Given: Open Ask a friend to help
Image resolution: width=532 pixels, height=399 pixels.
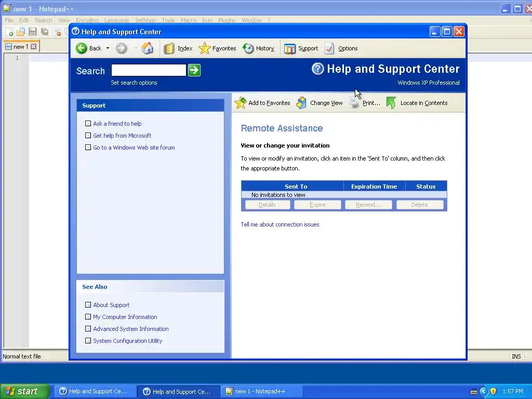Looking at the screenshot, I should [x=117, y=124].
